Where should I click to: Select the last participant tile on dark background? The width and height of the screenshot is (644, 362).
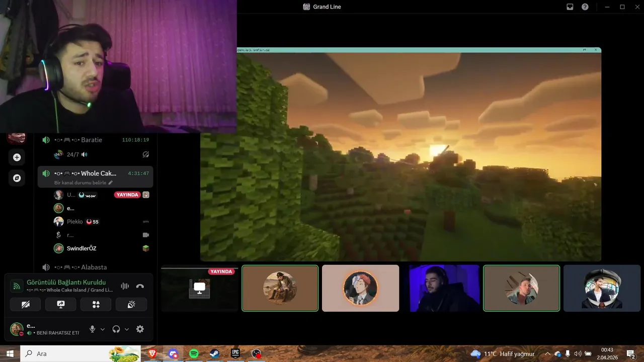tap(602, 288)
